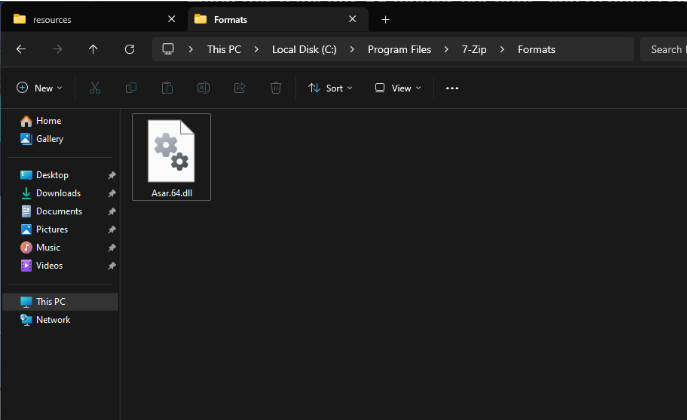The image size is (687, 420).
Task: Click the Delete trash icon
Action: point(275,88)
